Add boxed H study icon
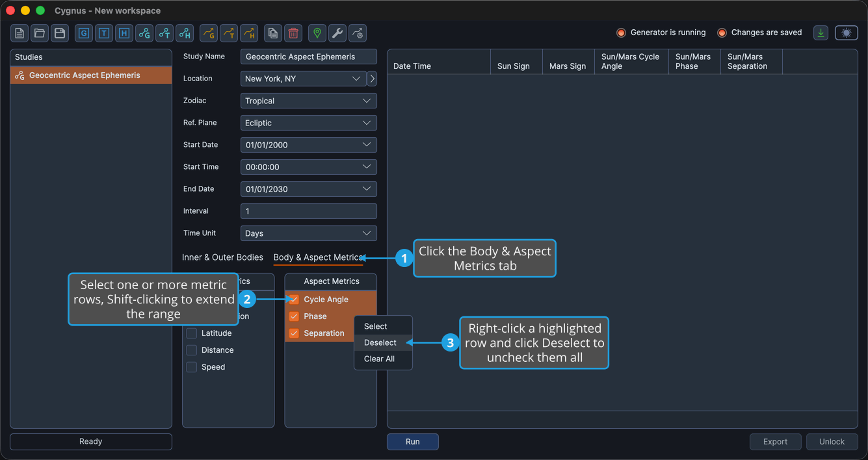This screenshot has width=868, height=460. [x=124, y=33]
